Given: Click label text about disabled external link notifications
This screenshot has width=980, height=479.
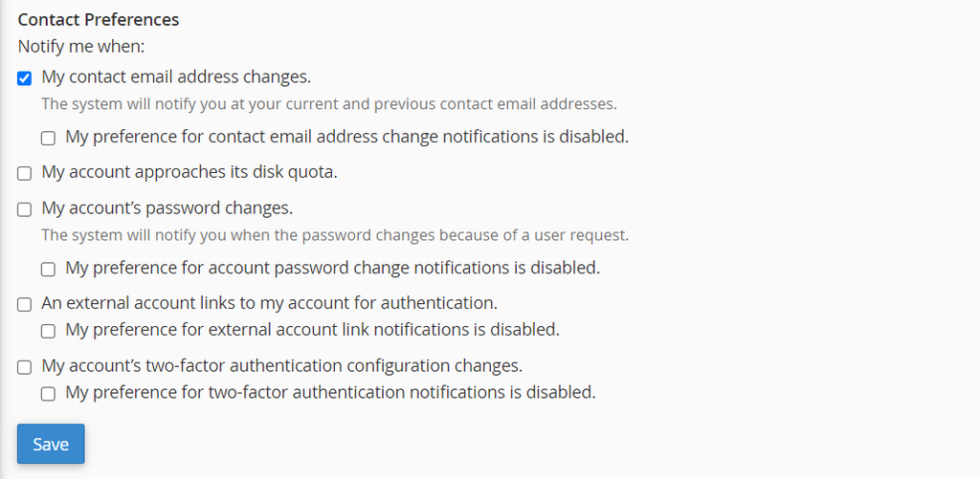Looking at the screenshot, I should click(x=312, y=330).
